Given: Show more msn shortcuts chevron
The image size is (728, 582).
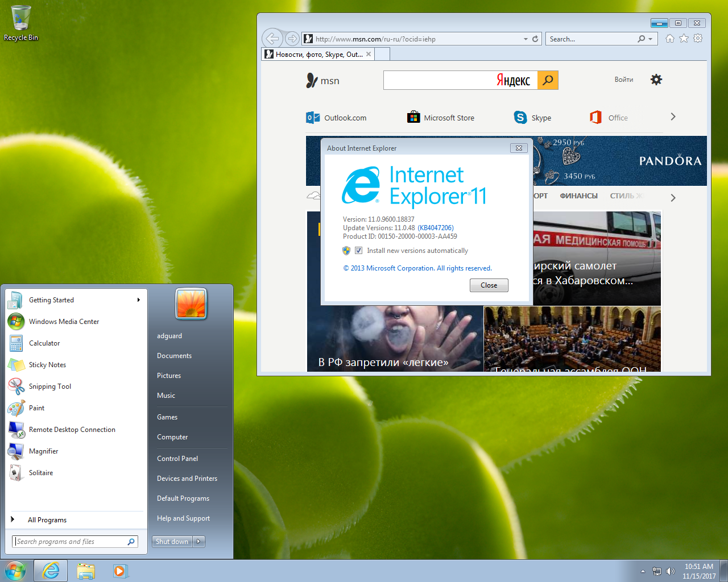Looking at the screenshot, I should coord(673,117).
